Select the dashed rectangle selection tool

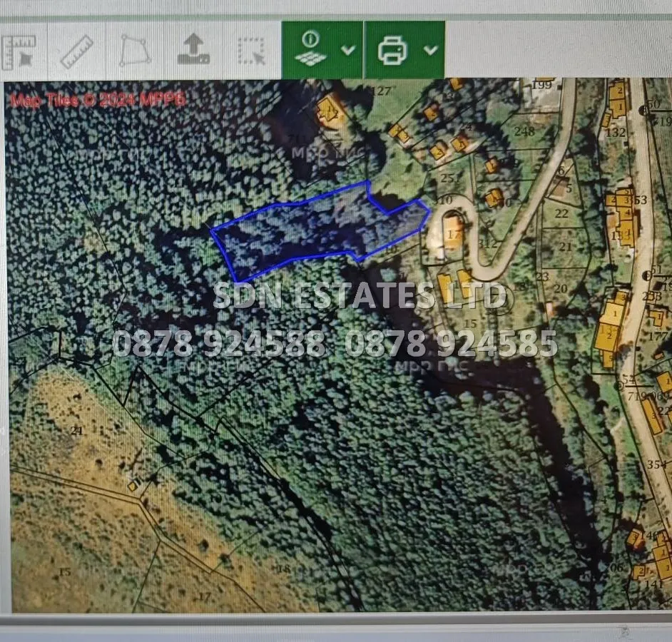click(x=251, y=51)
